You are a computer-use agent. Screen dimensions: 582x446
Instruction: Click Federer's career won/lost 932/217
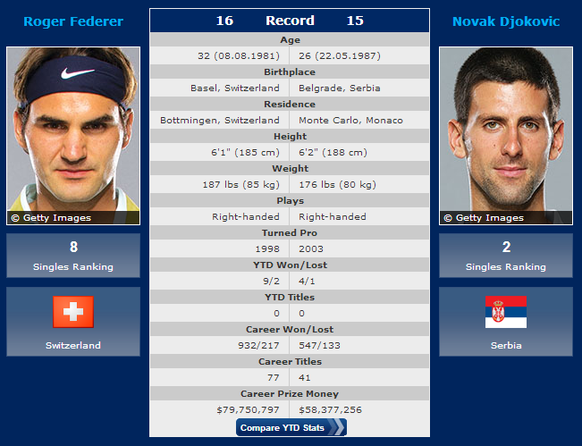point(258,345)
